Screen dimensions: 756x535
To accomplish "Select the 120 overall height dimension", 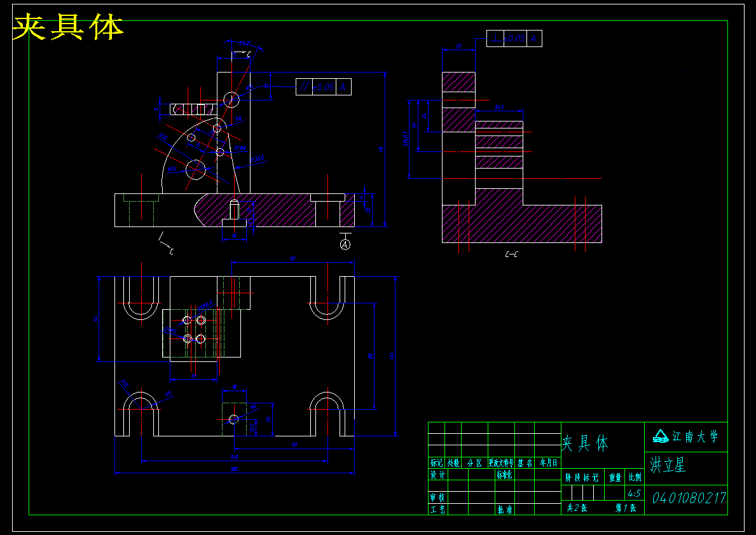I will (x=392, y=356).
